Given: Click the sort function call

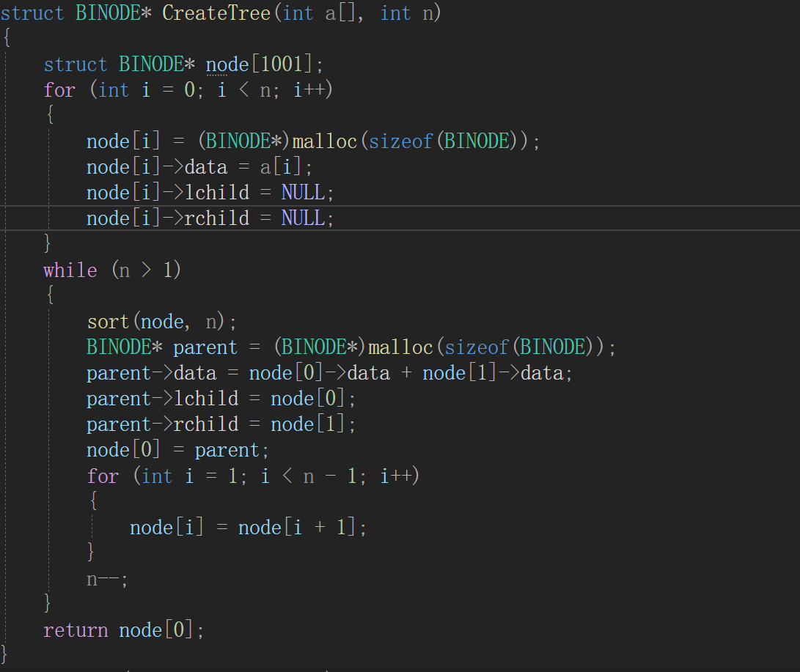Looking at the screenshot, I should tap(109, 322).
